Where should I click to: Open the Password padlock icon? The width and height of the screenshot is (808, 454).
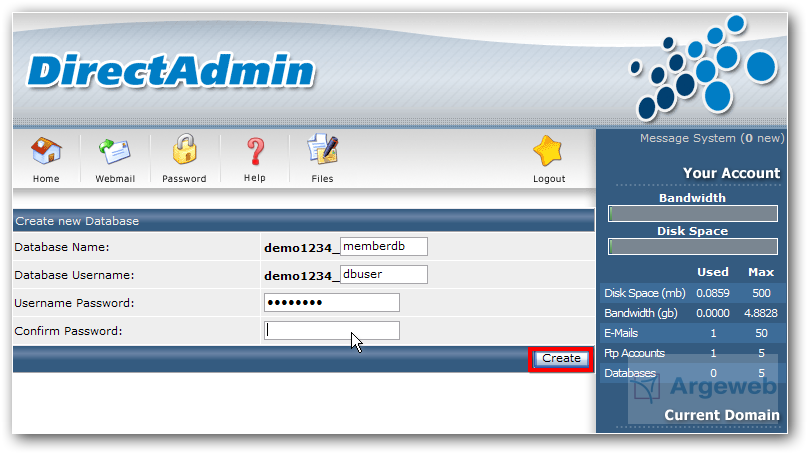tap(184, 149)
